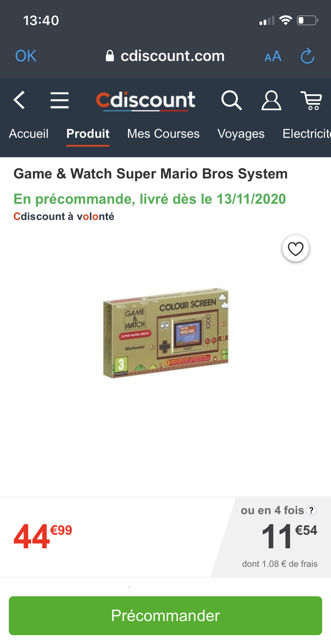Open the search magnifier icon
331x644 pixels.
point(232,100)
